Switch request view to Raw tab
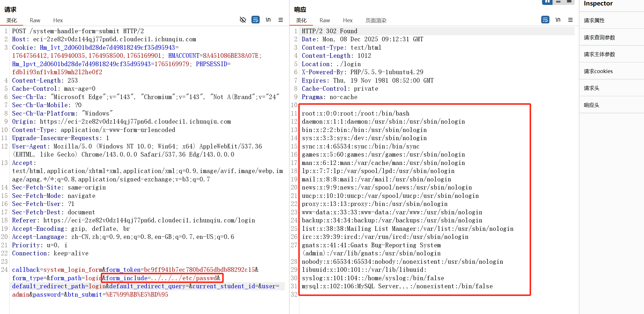Screen dimensions: 644x314 (x=35, y=20)
